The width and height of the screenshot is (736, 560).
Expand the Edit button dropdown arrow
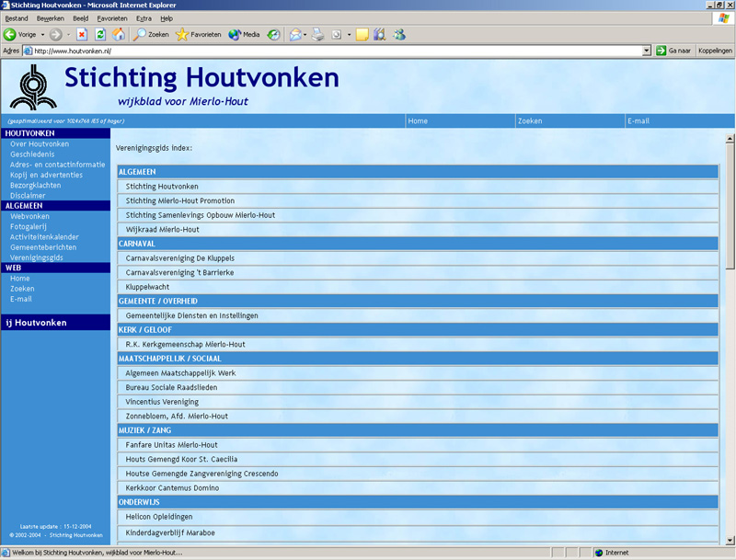349,35
